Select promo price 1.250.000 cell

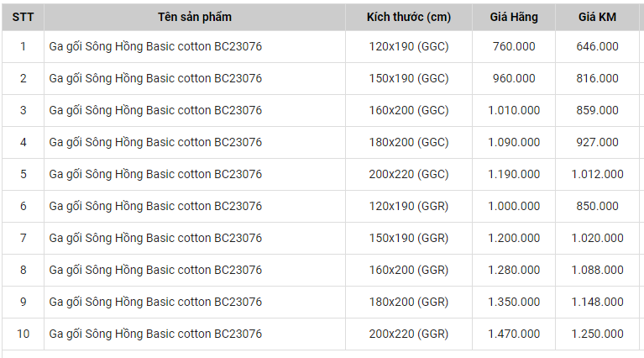tap(597, 334)
